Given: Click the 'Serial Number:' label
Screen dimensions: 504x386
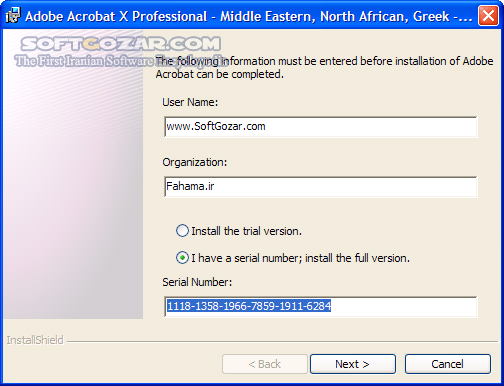Looking at the screenshot, I should pyautogui.click(x=197, y=282).
